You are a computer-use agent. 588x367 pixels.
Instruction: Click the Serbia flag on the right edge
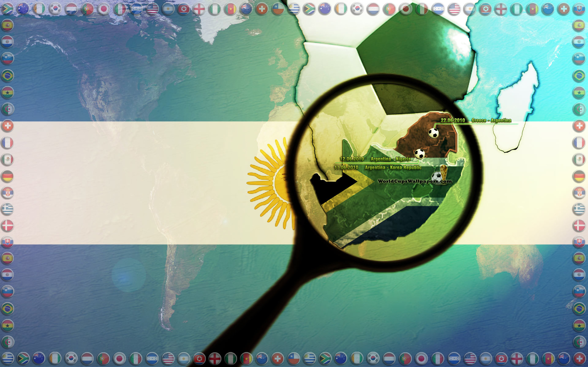[579, 193]
